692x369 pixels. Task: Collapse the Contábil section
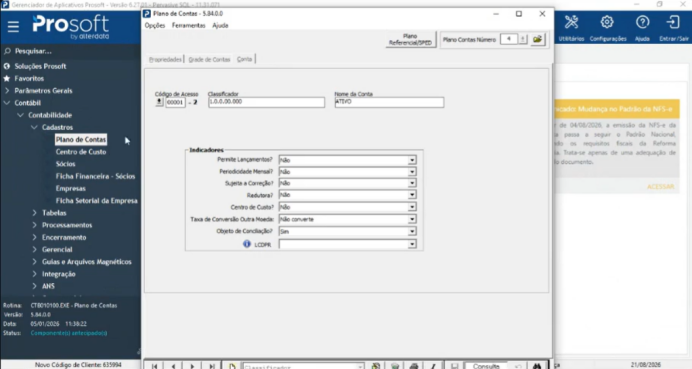(7, 103)
